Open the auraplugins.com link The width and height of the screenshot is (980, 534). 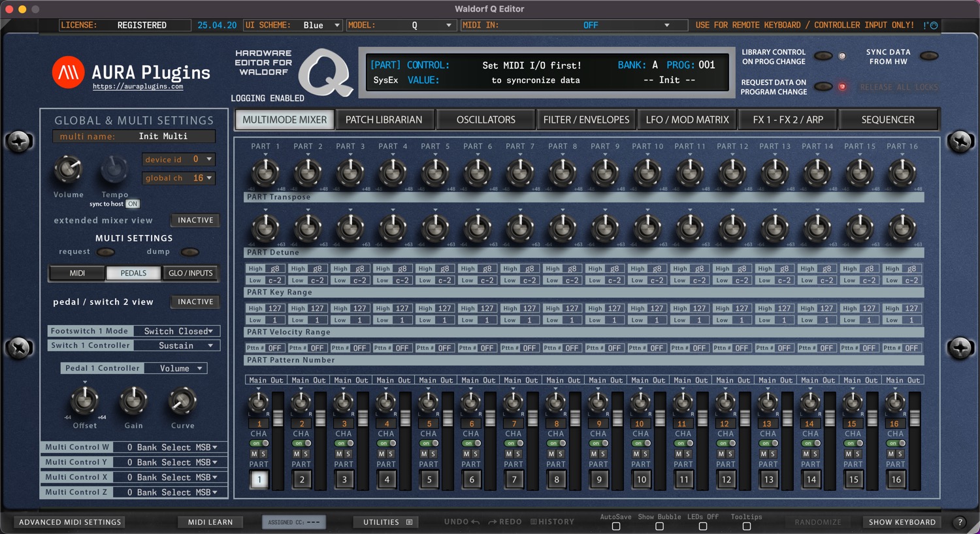(138, 86)
